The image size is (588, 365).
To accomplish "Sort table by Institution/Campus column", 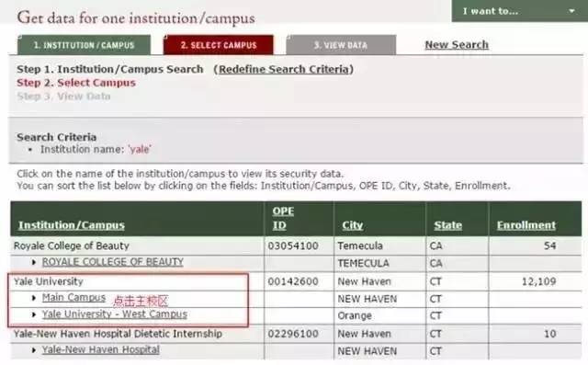I will (x=72, y=225).
